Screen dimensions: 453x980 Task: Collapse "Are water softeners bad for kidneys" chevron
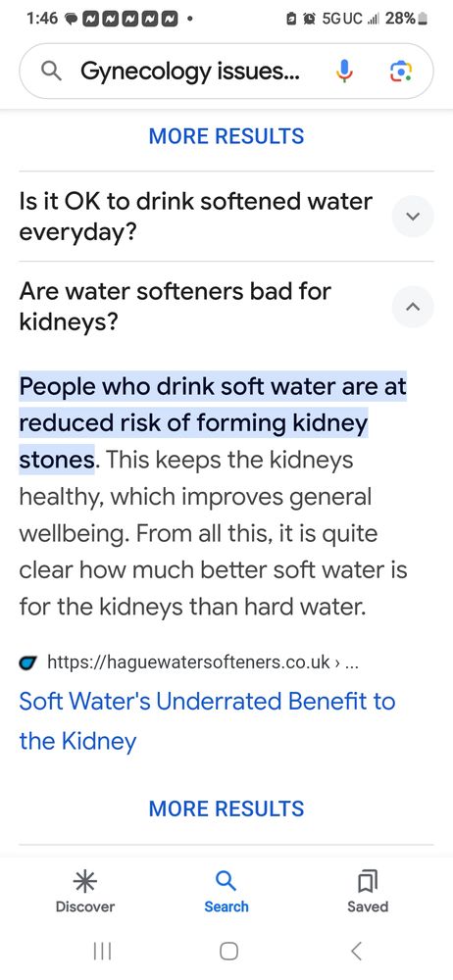tap(413, 307)
